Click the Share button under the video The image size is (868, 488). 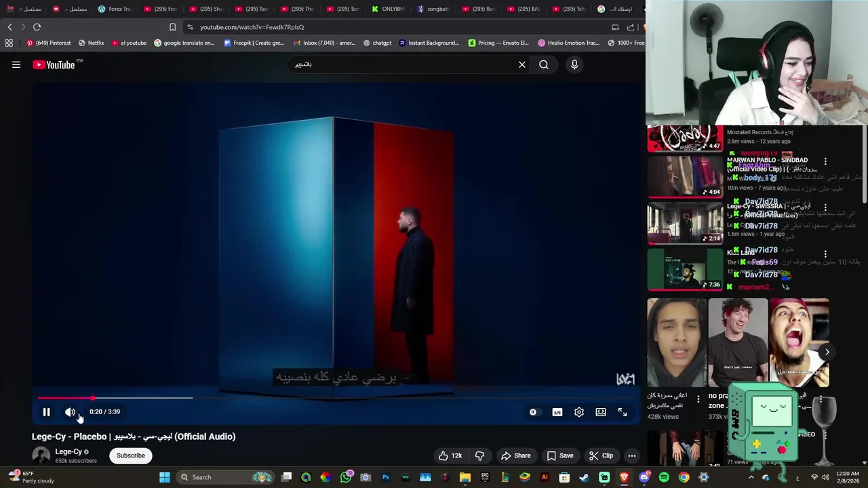516,455
